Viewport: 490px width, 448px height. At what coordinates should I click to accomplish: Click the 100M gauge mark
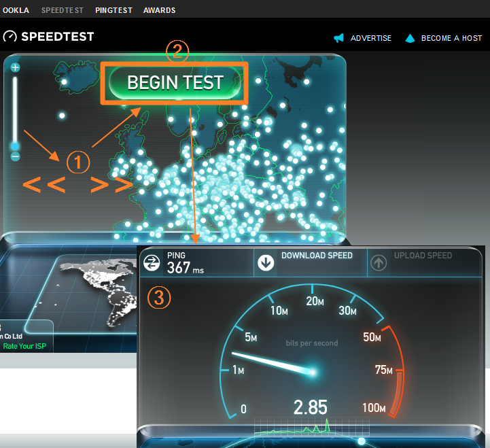click(374, 408)
